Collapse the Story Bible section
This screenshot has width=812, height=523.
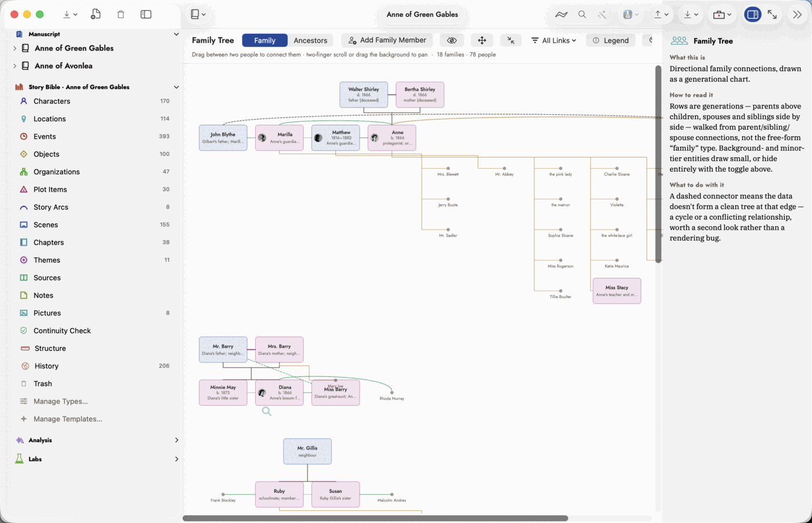176,87
